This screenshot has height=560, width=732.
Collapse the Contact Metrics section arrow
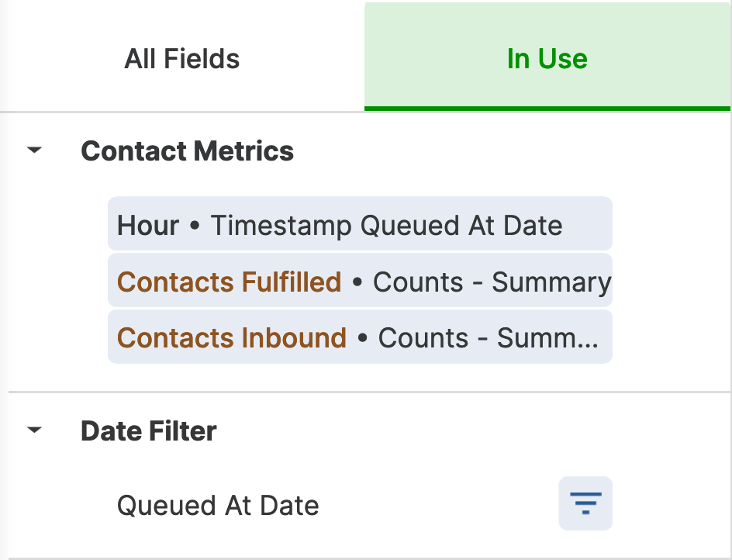[x=35, y=150]
